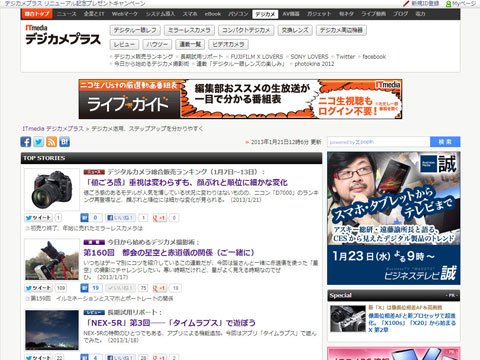
Task: Click the ビデオカメラ button
Action: (228, 44)
